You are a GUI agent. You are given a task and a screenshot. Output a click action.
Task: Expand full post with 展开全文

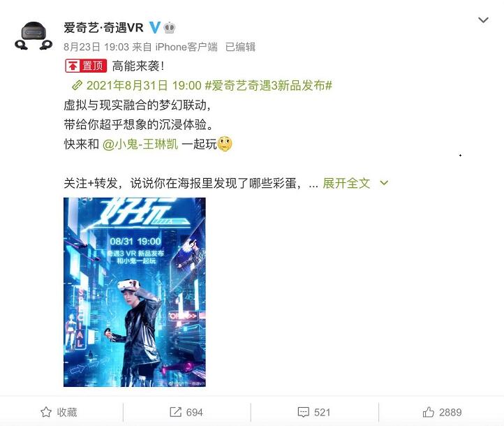point(346,183)
